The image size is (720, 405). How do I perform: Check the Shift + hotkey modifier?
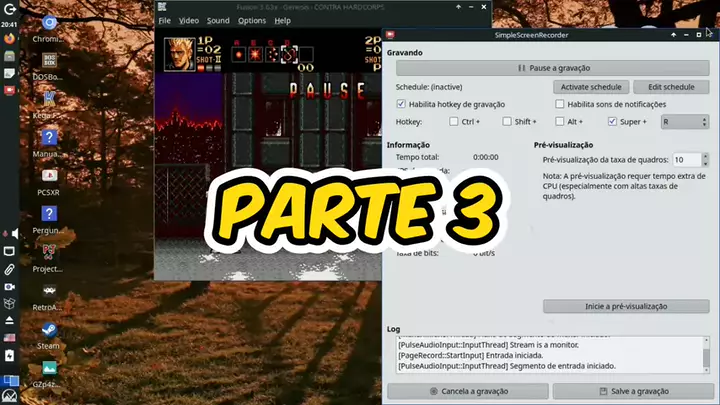[x=506, y=122]
